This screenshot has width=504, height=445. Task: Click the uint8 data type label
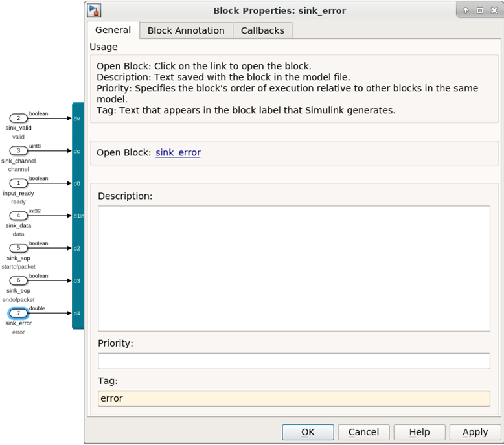pos(35,146)
